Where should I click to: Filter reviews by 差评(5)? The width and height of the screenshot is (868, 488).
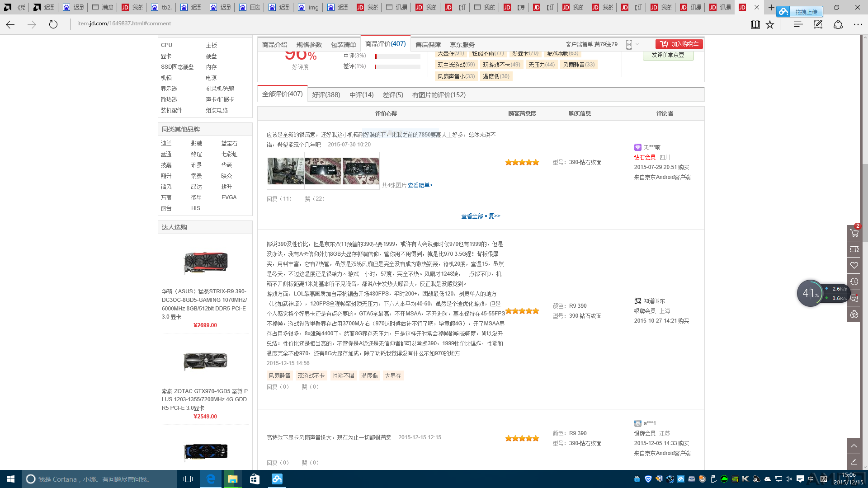393,95
